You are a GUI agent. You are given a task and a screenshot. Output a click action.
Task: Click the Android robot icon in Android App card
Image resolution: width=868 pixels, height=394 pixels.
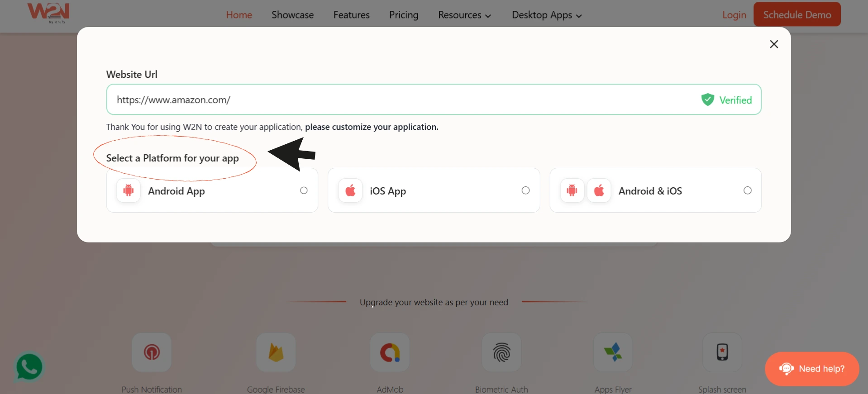(129, 190)
